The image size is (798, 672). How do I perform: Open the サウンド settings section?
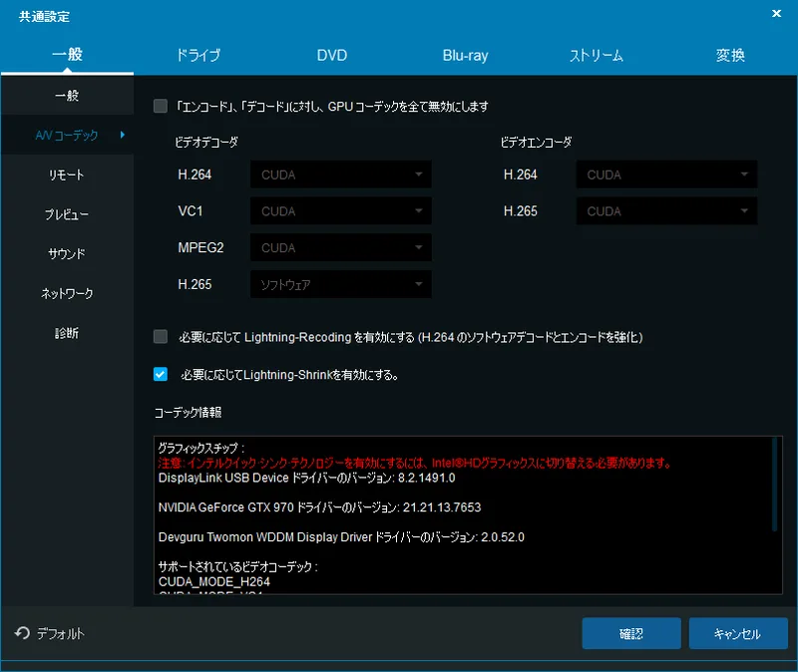point(66,253)
